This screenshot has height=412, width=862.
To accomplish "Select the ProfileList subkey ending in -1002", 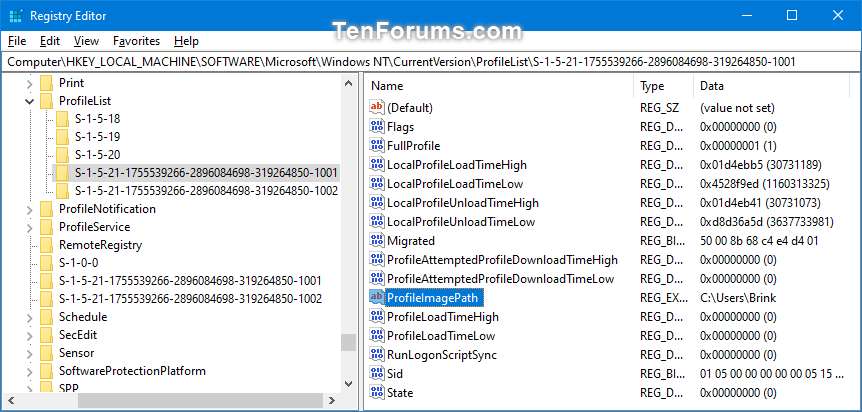I will 206,191.
